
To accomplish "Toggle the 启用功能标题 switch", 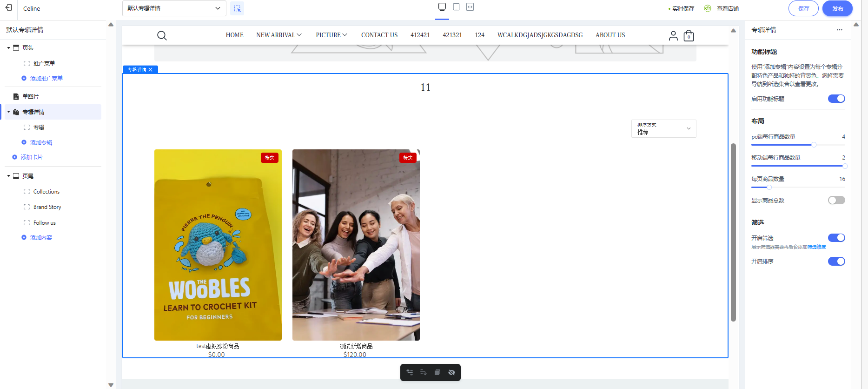I will click(x=836, y=99).
